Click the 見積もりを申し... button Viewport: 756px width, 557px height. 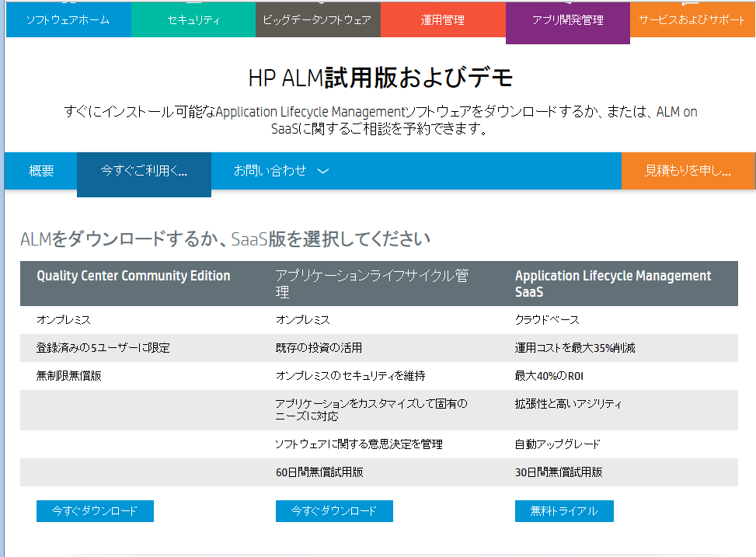point(688,171)
